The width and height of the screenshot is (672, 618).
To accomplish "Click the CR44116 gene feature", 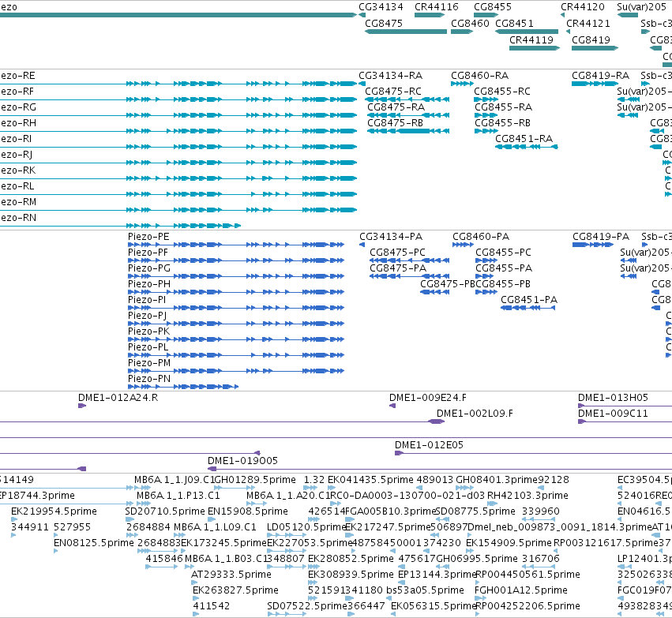I will click(430, 15).
